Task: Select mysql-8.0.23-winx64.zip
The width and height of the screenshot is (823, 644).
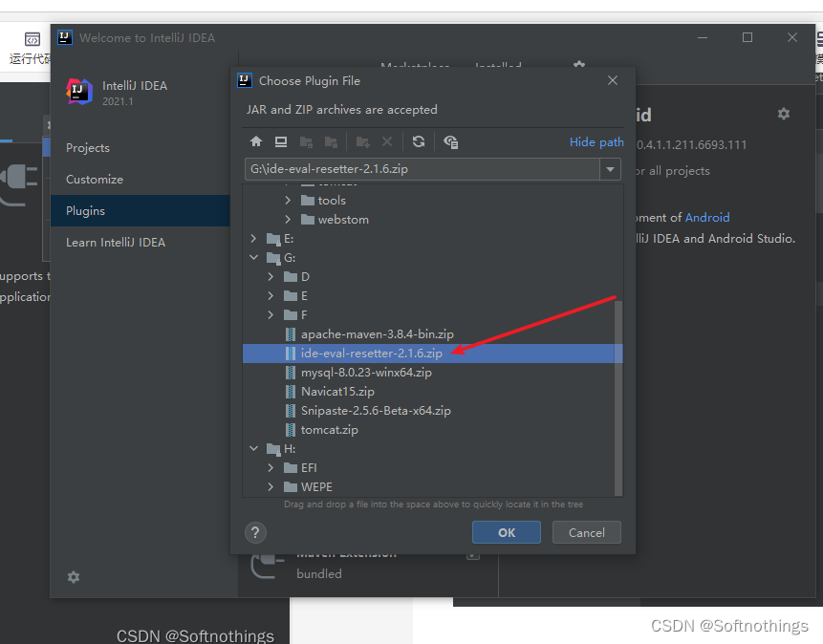Action: [x=366, y=373]
